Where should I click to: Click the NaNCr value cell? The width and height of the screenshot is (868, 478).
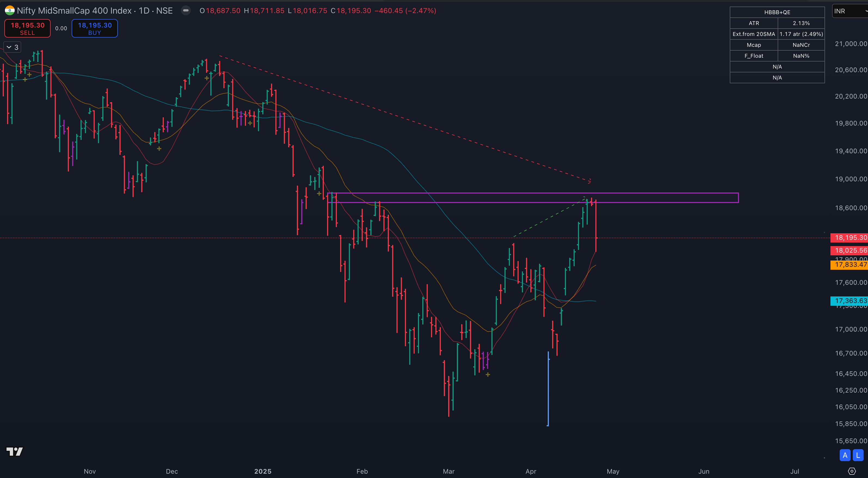801,45
